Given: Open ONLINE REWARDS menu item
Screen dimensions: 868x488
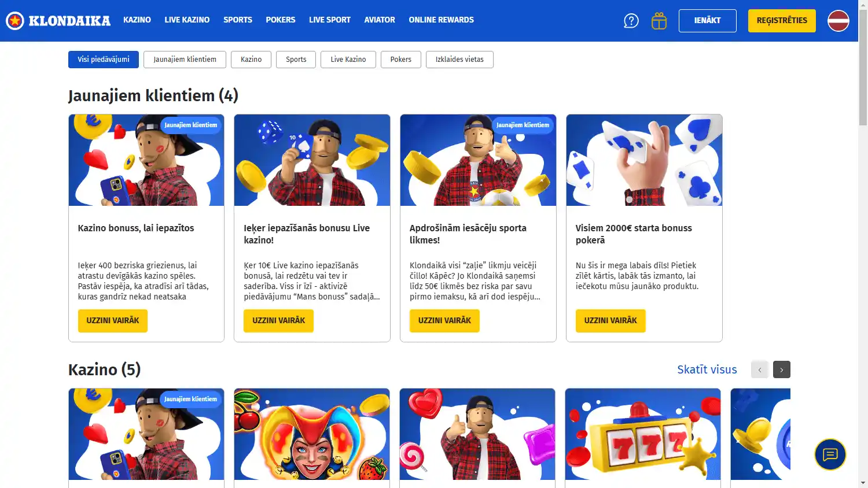Looking at the screenshot, I should point(441,20).
